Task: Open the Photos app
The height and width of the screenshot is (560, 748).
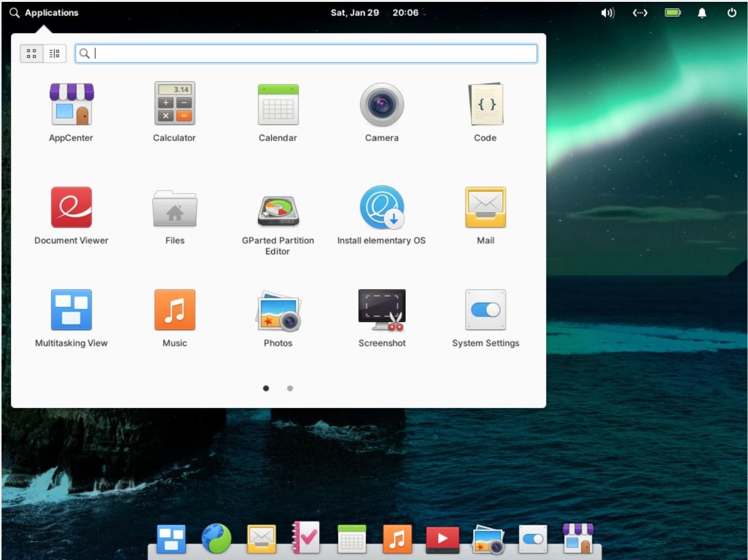Action: [277, 310]
